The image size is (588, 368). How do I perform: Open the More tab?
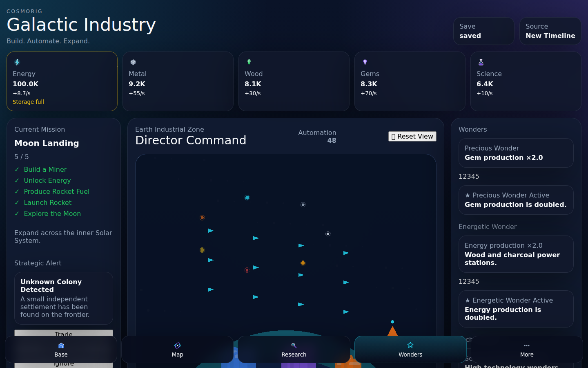(527, 350)
